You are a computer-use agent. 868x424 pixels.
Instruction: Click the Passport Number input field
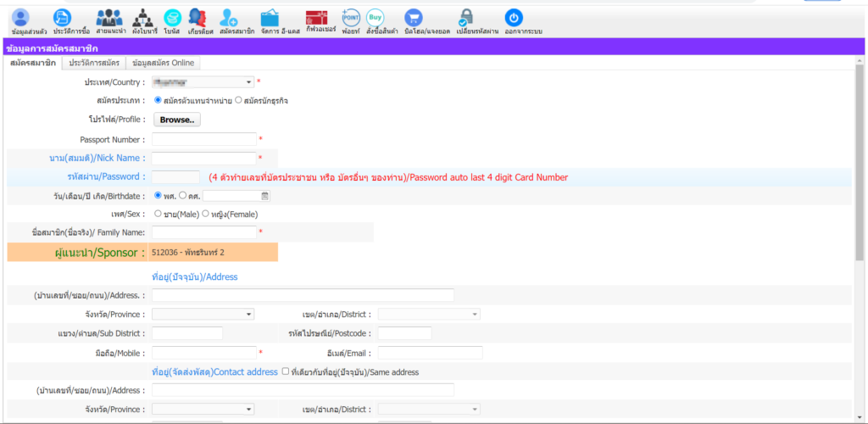[203, 139]
